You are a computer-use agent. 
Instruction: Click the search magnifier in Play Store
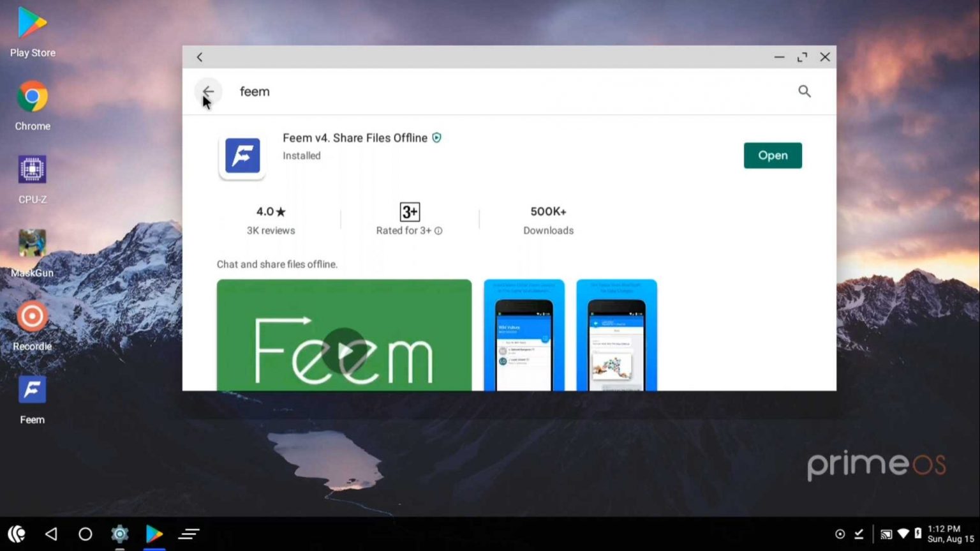(805, 91)
